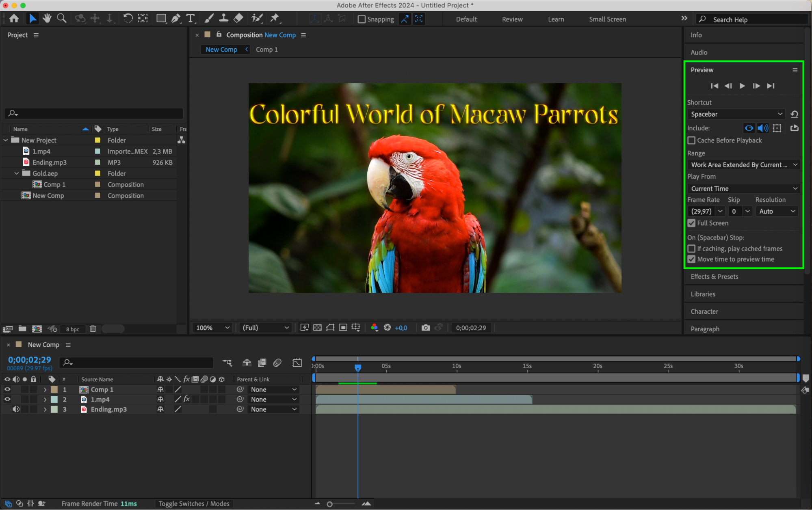The image size is (812, 510).
Task: Enable the Snapping checkbox
Action: [x=361, y=19]
